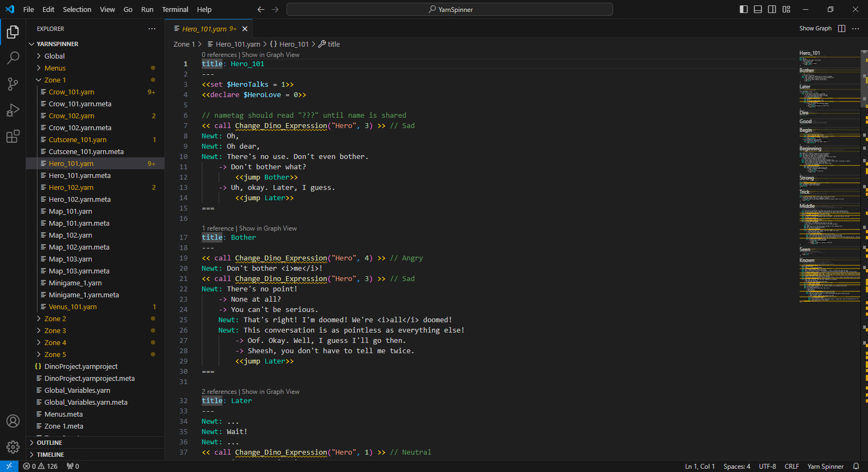Open the Source Control view

pos(13,84)
